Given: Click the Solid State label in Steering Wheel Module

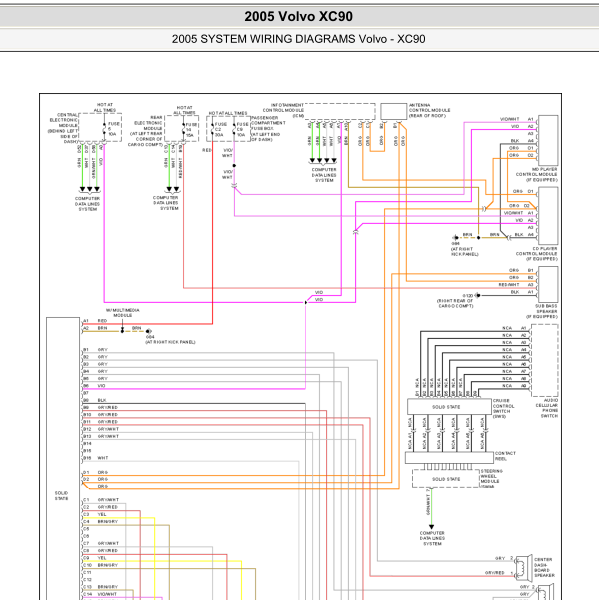Looking at the screenshot, I should pyautogui.click(x=446, y=479).
